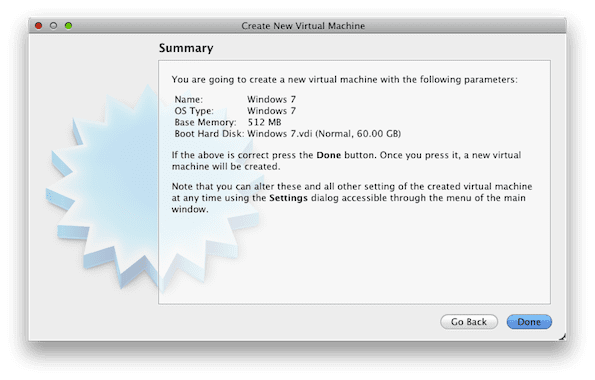
Task: Click the bold Done word in paragraph
Action: tap(329, 155)
